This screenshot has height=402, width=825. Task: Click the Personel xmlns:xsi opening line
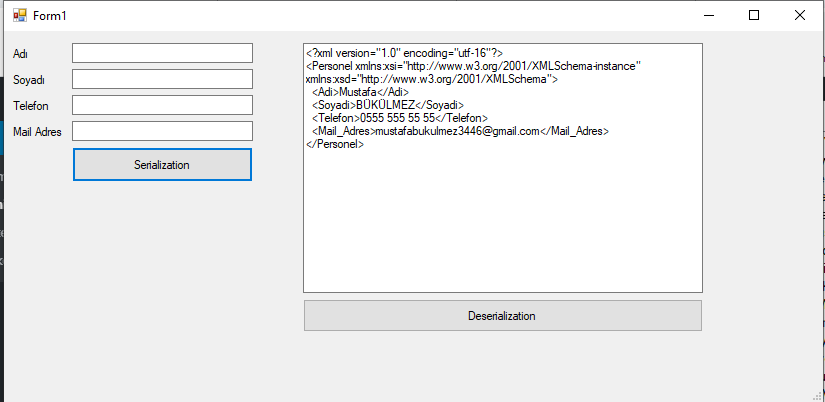click(x=473, y=66)
